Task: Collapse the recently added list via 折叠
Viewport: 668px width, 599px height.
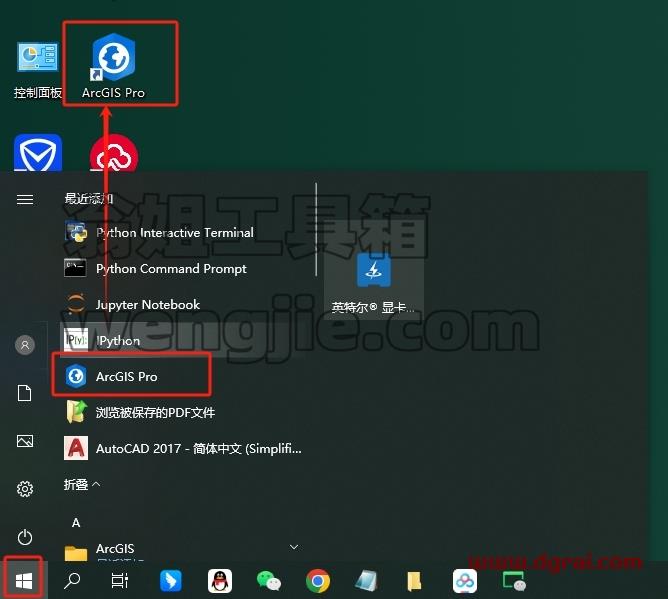Action: click(x=82, y=484)
